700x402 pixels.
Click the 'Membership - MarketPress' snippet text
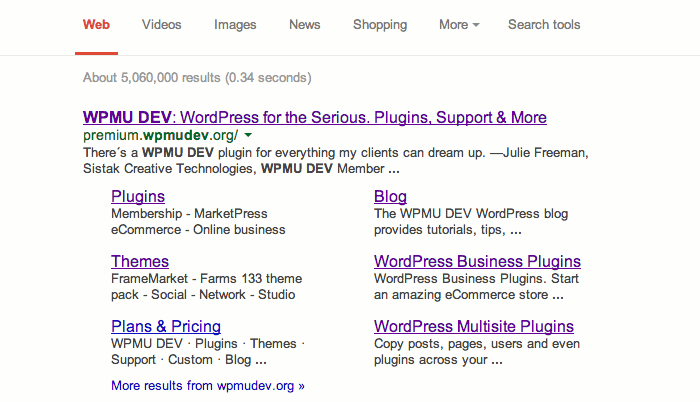coord(189,214)
